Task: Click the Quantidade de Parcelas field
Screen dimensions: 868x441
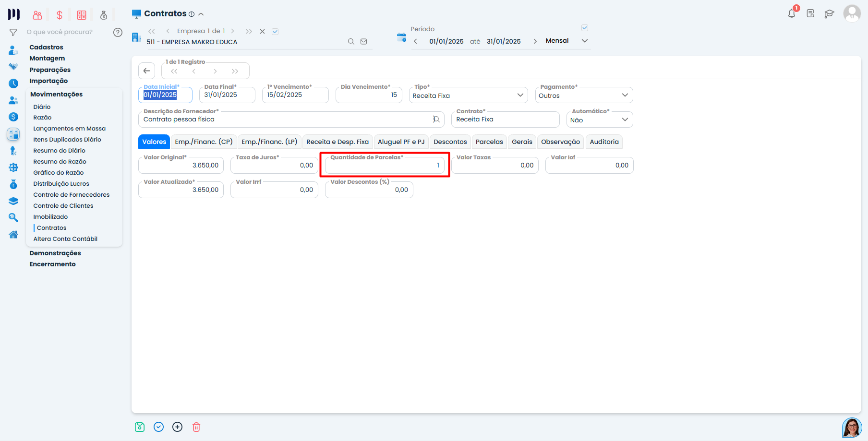Action: tap(384, 166)
